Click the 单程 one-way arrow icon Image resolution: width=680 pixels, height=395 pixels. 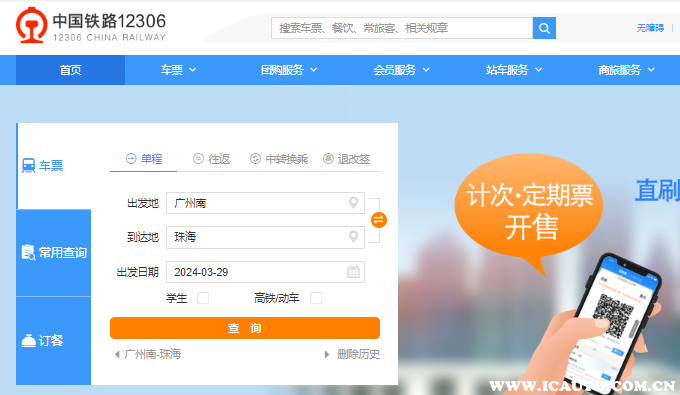coord(131,159)
